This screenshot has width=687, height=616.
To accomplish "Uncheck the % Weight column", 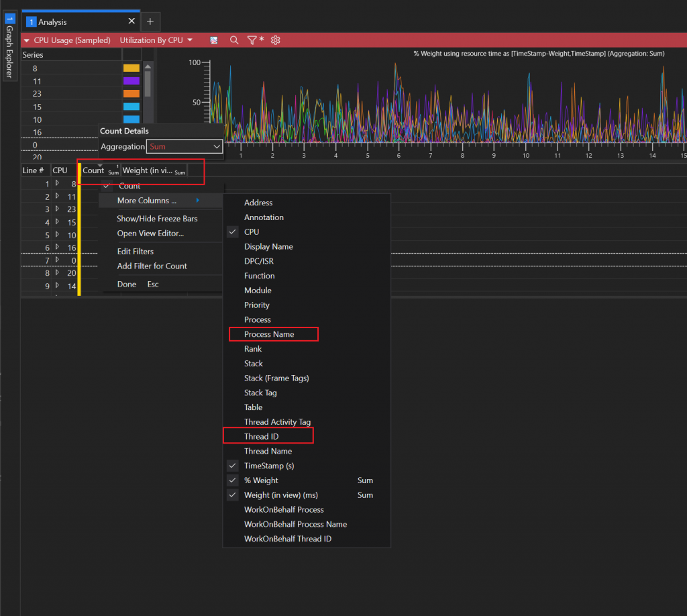I will point(231,480).
